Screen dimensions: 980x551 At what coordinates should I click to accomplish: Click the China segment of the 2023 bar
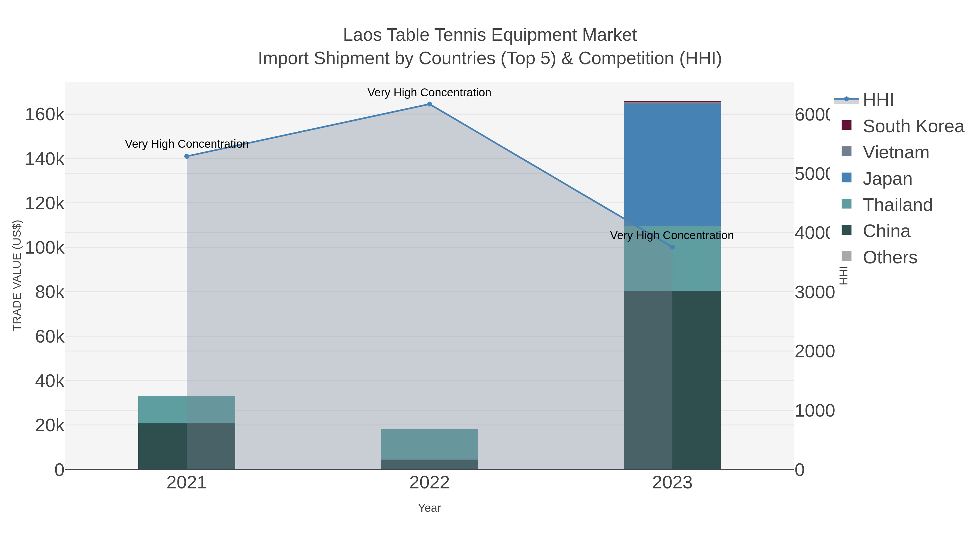[x=672, y=380]
